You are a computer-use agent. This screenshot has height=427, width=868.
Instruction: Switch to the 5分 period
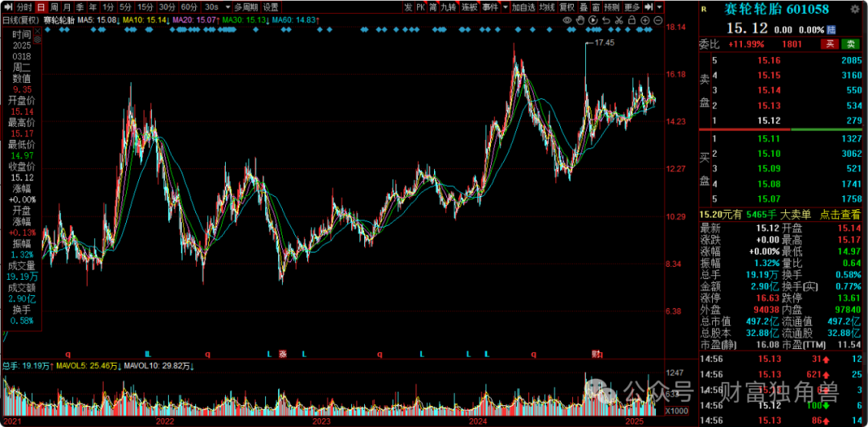[x=125, y=7]
